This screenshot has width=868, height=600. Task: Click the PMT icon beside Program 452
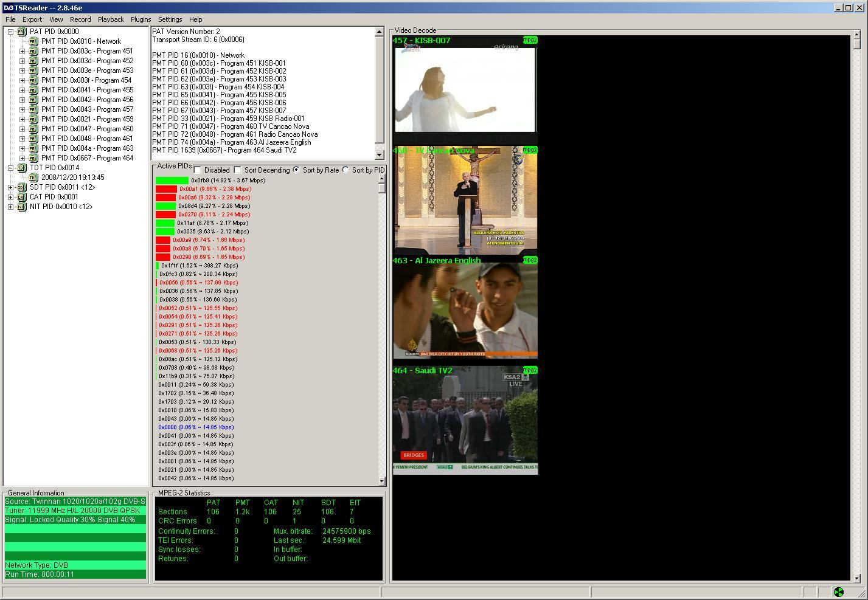[33, 61]
